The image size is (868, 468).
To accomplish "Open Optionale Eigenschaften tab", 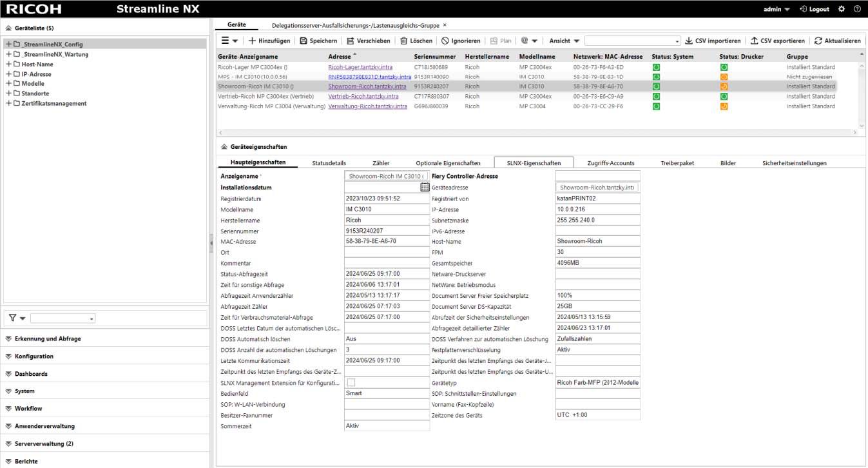I will pyautogui.click(x=448, y=162).
